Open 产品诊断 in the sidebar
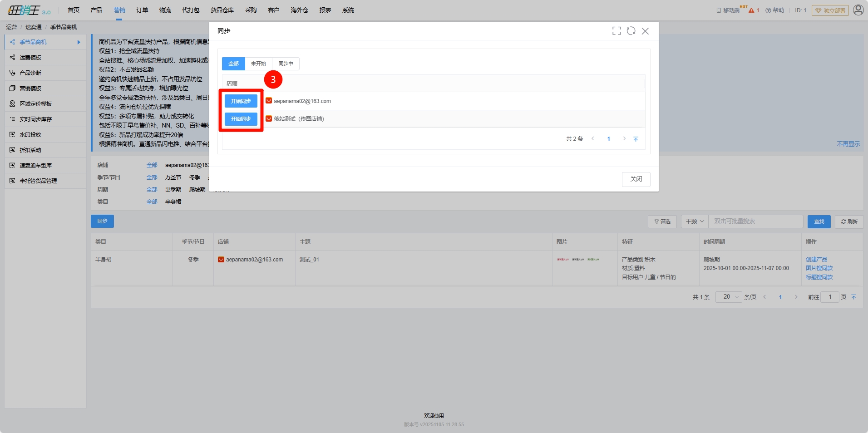 pyautogui.click(x=30, y=73)
